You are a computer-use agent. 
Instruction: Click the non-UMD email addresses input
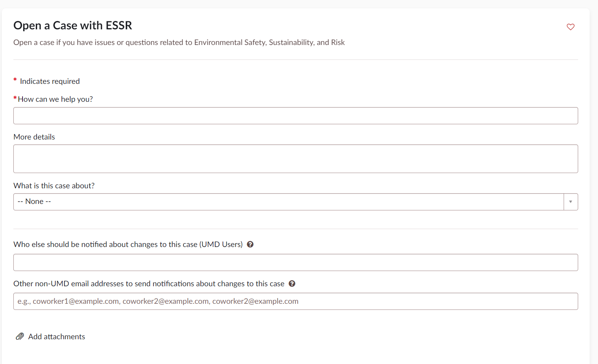click(295, 301)
